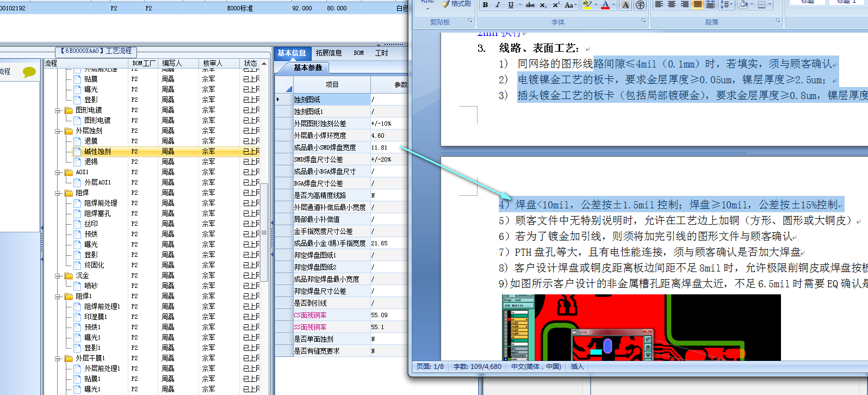Click the 【6E0000XAA0】工艺流程 panel tab

[x=96, y=51]
